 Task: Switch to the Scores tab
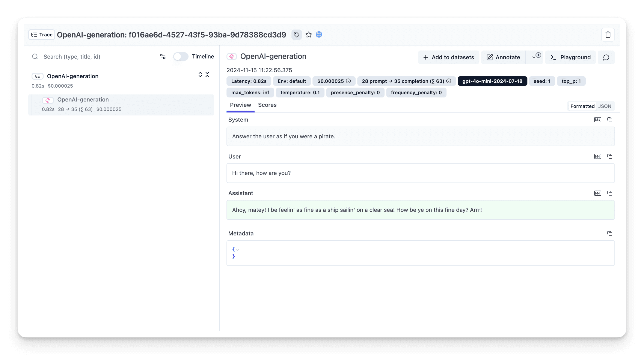pos(267,105)
